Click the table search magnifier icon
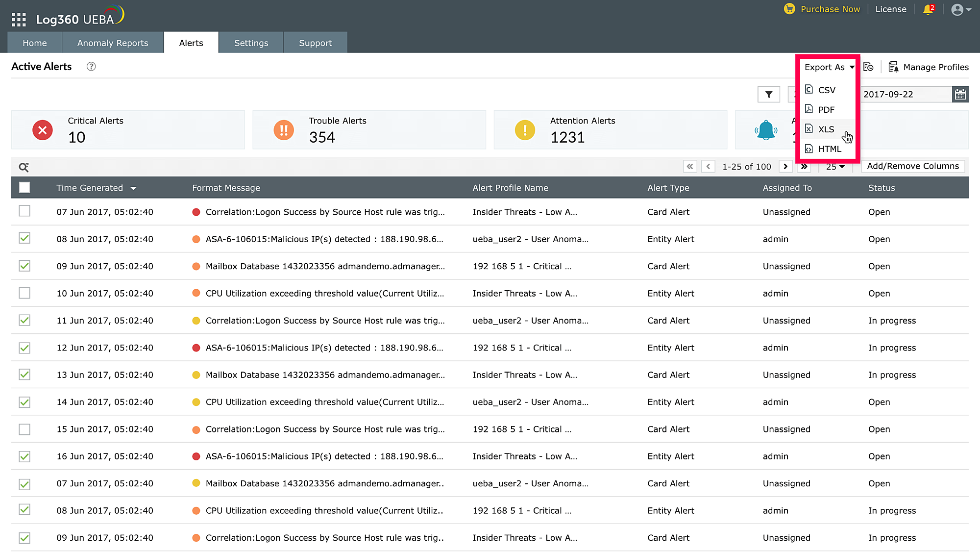 coord(24,167)
